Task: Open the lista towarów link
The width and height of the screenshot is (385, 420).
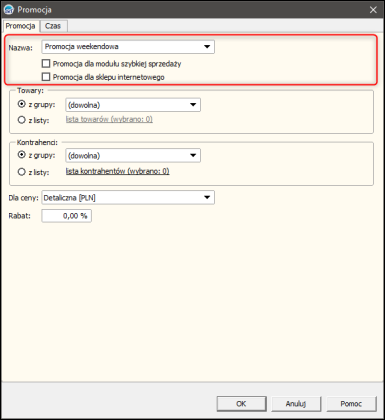Action: [x=109, y=119]
